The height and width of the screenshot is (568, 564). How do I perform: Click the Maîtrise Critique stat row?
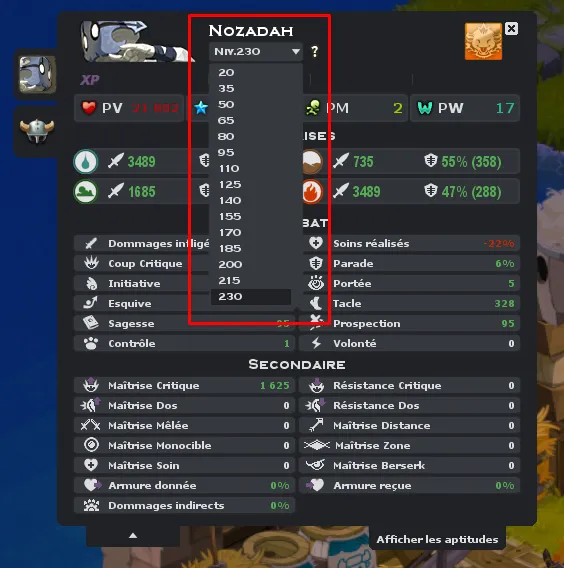point(185,385)
